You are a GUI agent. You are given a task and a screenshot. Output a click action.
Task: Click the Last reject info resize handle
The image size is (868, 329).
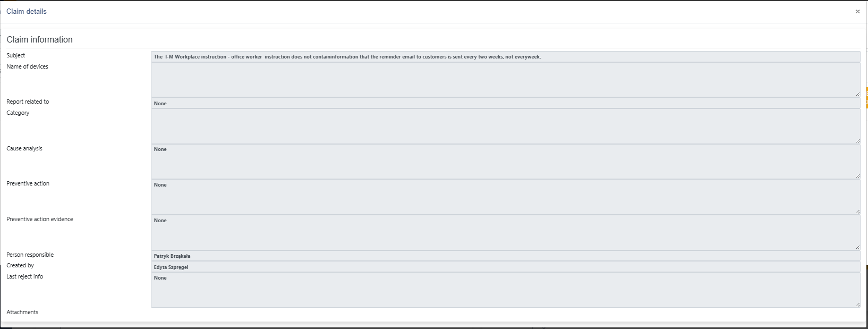pos(857,305)
